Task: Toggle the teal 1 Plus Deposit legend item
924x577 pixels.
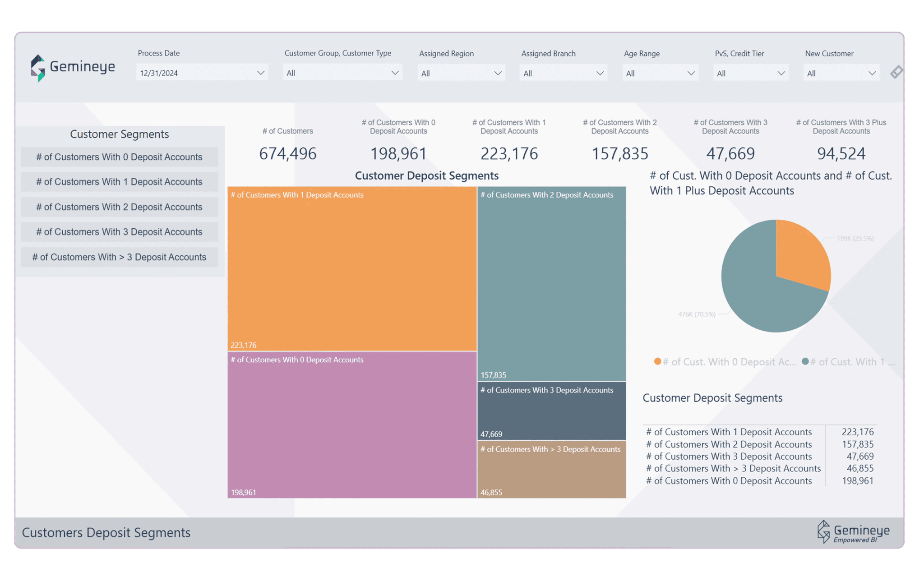Action: point(853,361)
